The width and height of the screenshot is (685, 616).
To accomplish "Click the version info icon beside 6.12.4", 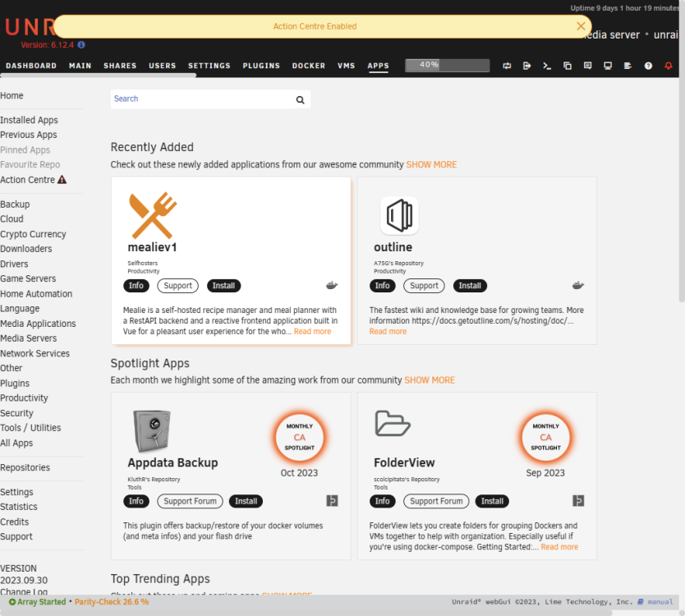I will 81,44.
